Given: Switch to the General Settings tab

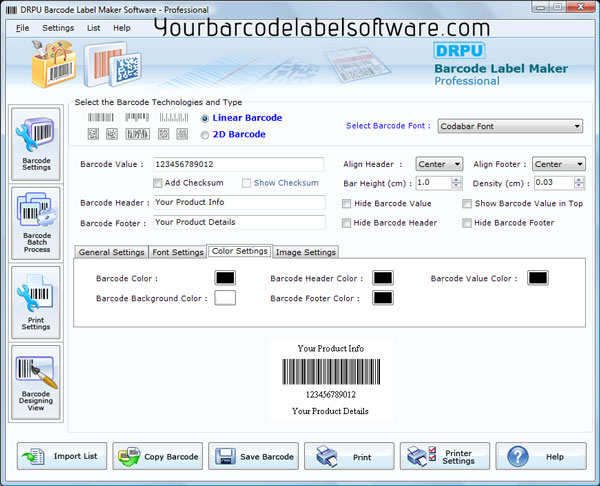Looking at the screenshot, I should 111,252.
